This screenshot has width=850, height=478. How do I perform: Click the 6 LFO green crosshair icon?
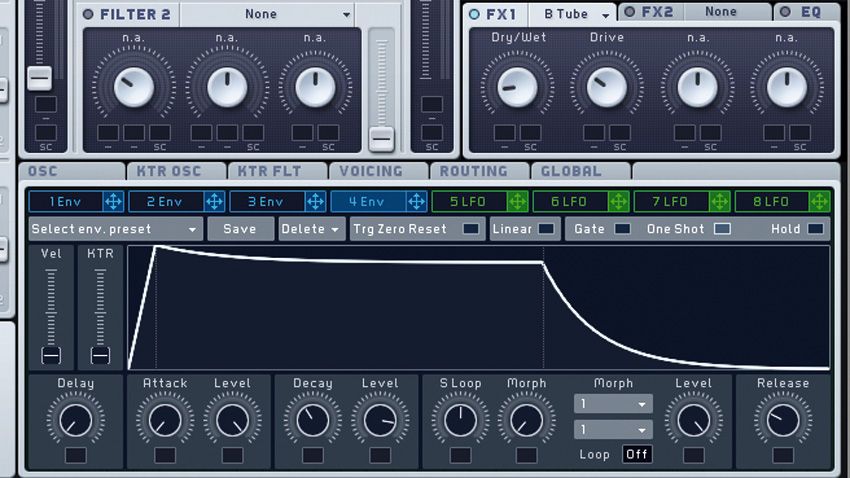618,202
